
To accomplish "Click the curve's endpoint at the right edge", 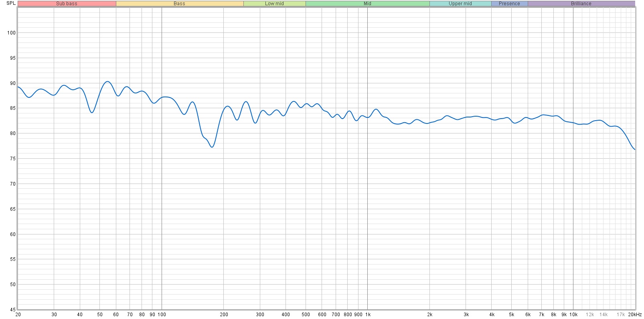I will (x=635, y=149).
